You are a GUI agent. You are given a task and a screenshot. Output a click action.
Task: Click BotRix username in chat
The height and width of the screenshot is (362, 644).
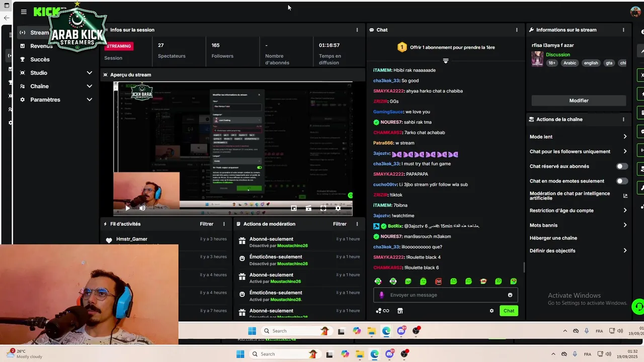[395, 226]
